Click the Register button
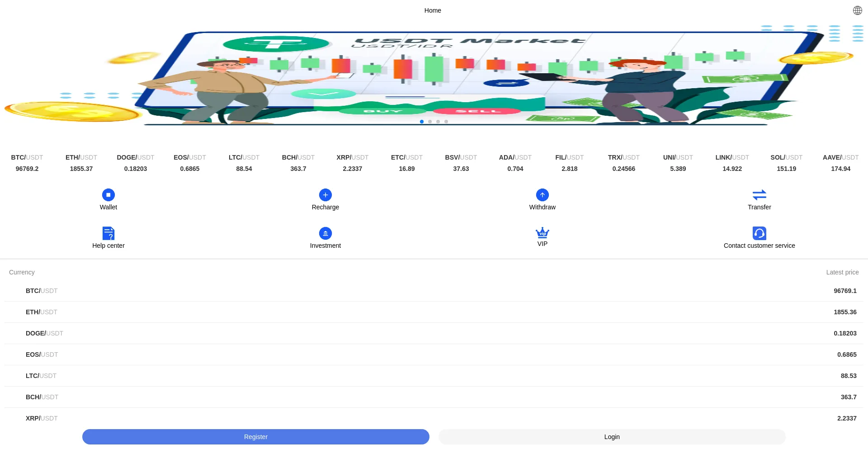This screenshot has height=449, width=868. 255,436
